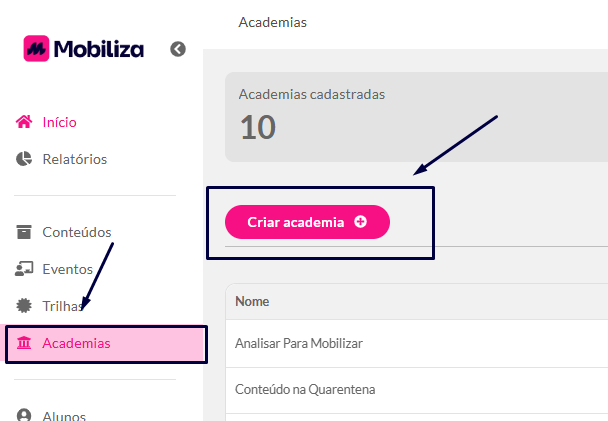The image size is (608, 421).
Task: Collapse the sidebar with the chevron icon
Action: (178, 49)
